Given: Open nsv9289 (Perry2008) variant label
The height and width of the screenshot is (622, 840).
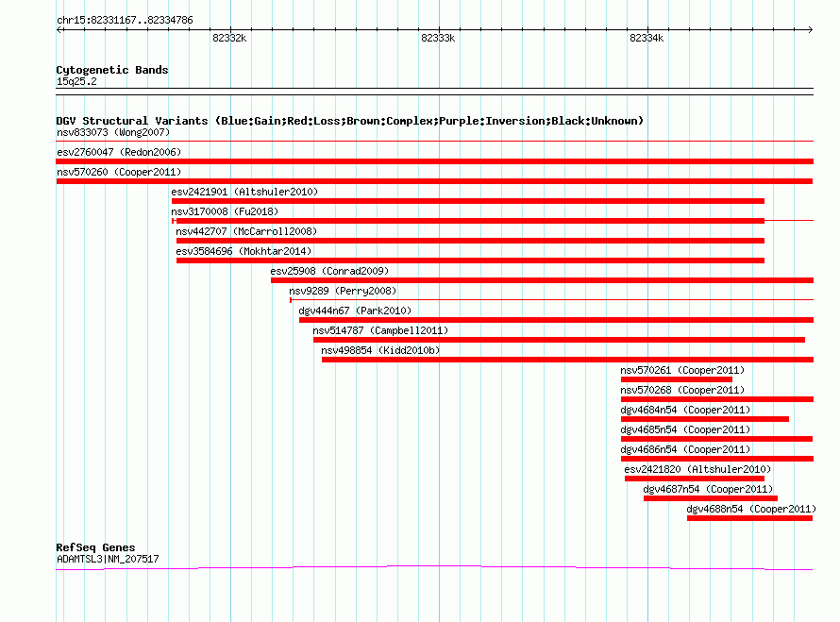Looking at the screenshot, I should point(343,291).
